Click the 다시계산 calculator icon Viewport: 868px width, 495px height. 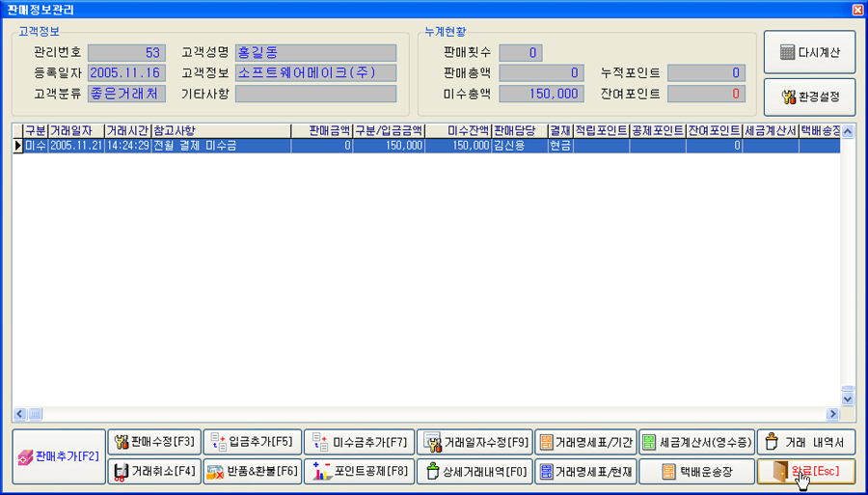[x=787, y=53]
